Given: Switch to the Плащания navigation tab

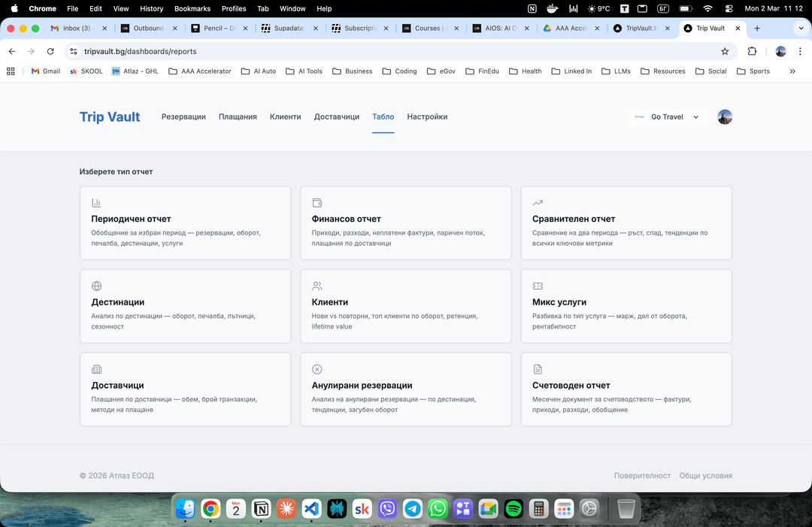Looking at the screenshot, I should pos(238,117).
